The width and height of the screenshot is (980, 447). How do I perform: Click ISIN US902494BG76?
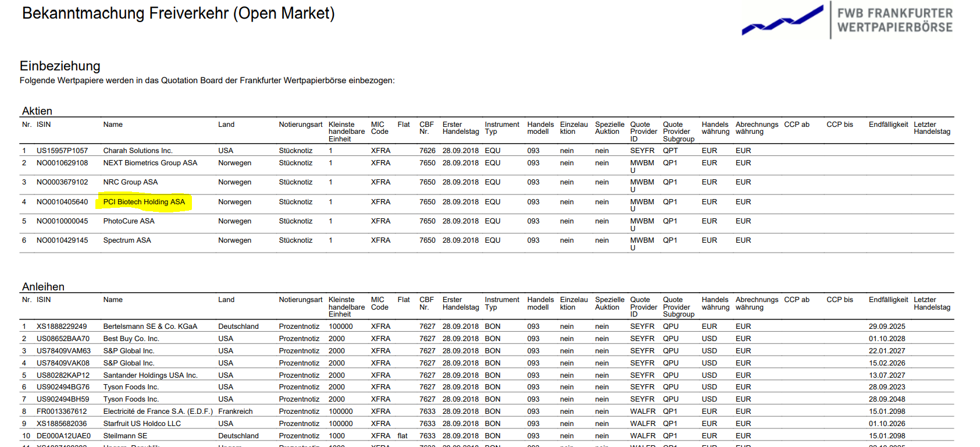(x=63, y=387)
